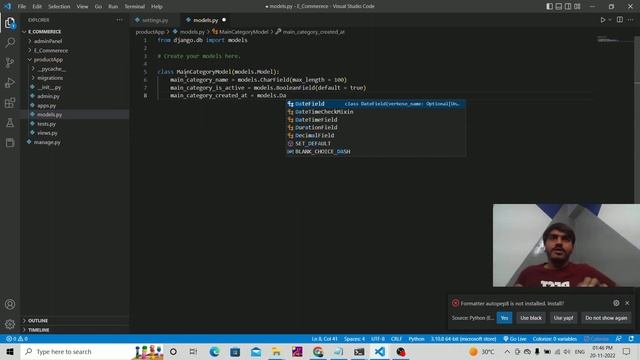Open the File menu

[x=22, y=7]
